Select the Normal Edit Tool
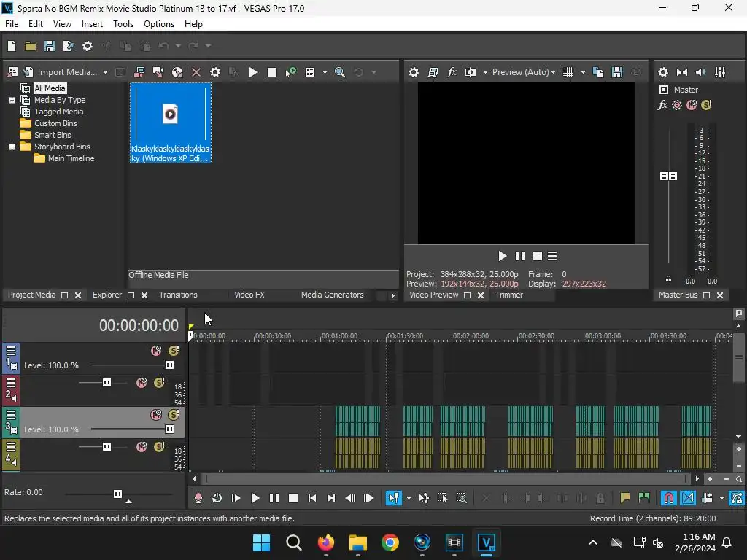 [x=393, y=498]
